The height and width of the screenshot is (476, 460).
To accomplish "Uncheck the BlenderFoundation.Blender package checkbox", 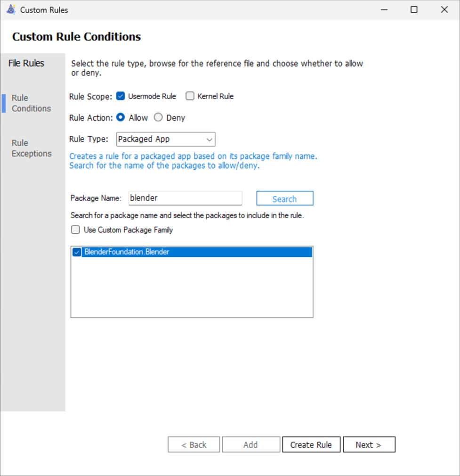I will click(x=77, y=252).
